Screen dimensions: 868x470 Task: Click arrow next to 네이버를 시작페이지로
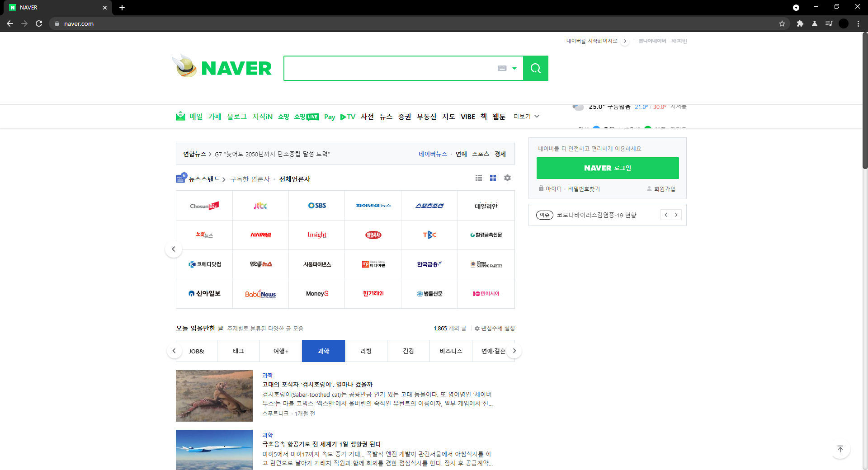(625, 41)
